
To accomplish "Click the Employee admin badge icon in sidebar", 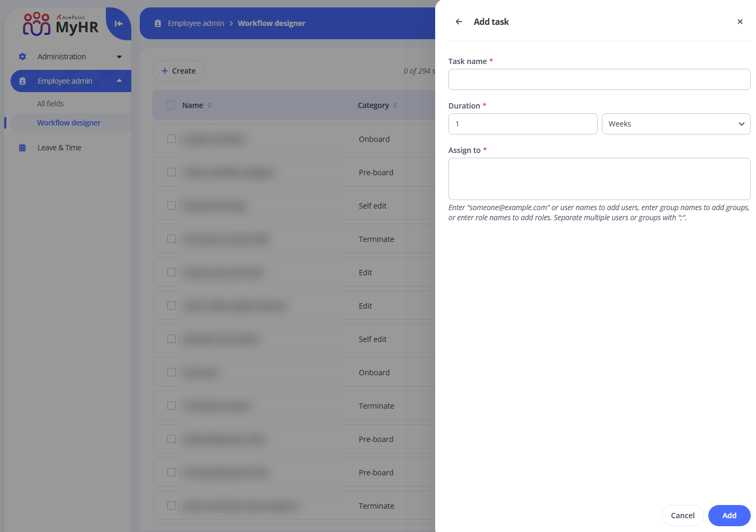I will coord(22,81).
